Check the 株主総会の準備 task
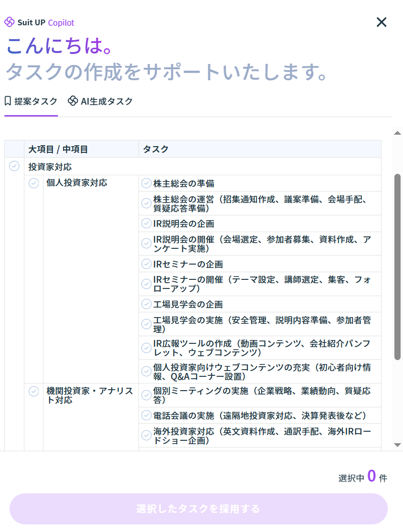 pos(147,183)
